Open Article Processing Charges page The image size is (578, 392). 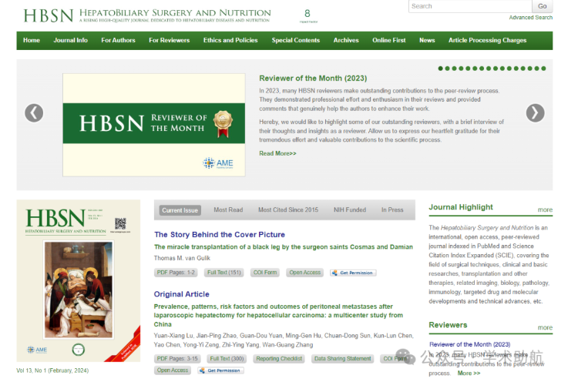tap(487, 40)
